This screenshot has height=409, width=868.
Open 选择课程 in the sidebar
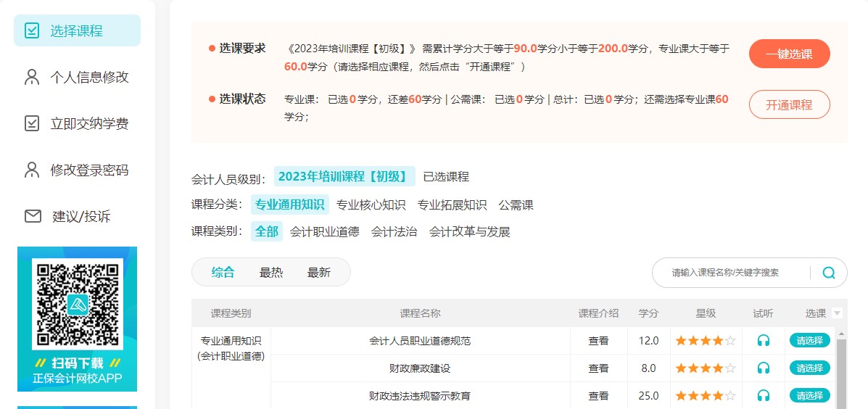point(77,30)
